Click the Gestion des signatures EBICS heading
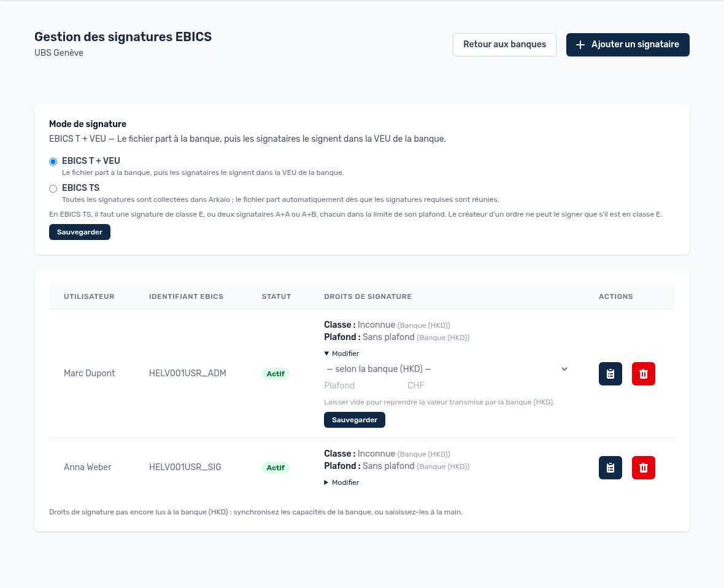The width and height of the screenshot is (724, 588). point(123,36)
